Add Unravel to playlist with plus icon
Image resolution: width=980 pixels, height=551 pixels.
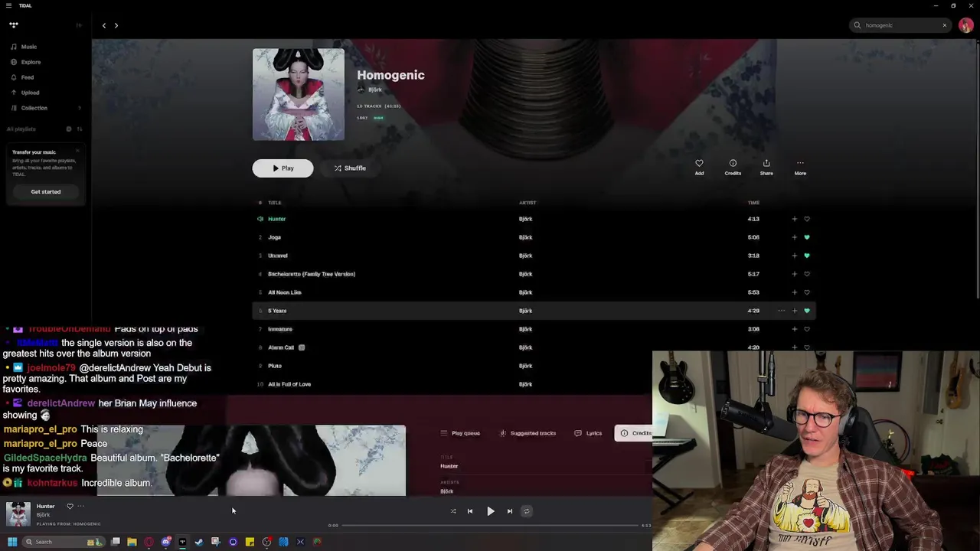[794, 256]
